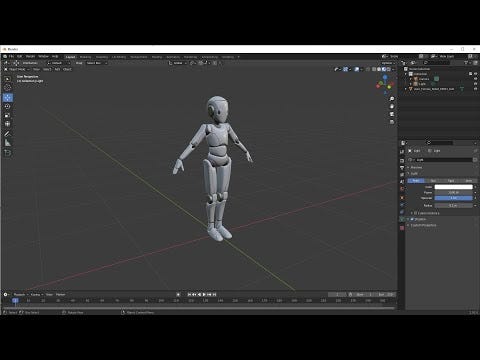This screenshot has height=360, width=480.
Task: Select the Rotate tool
Action: [8, 106]
